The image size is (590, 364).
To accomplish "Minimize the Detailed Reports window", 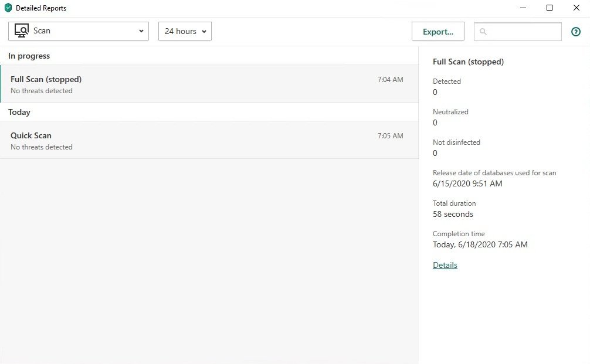I will 523,8.
